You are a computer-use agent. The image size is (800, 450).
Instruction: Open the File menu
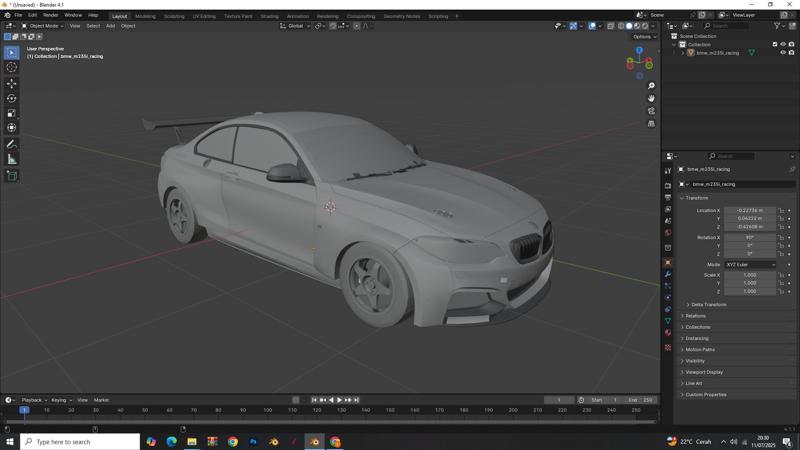18,15
